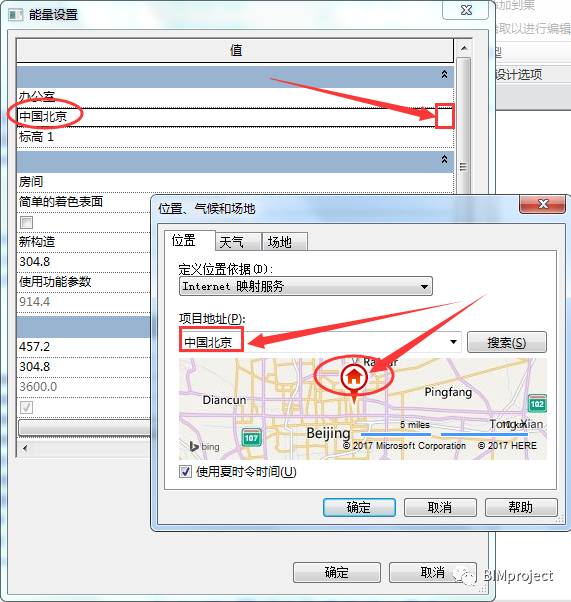This screenshot has height=602, width=571.
Task: Click 确定 in the location dialog
Action: 359,508
